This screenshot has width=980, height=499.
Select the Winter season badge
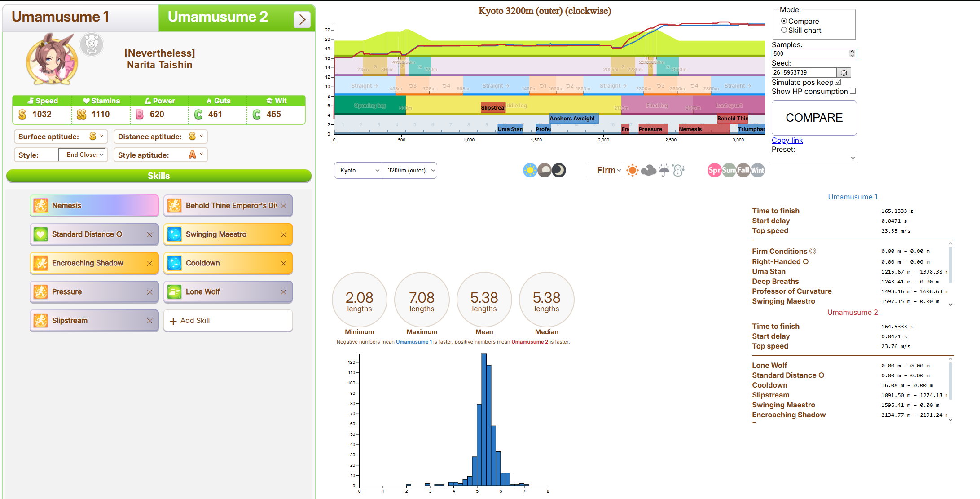pos(757,170)
